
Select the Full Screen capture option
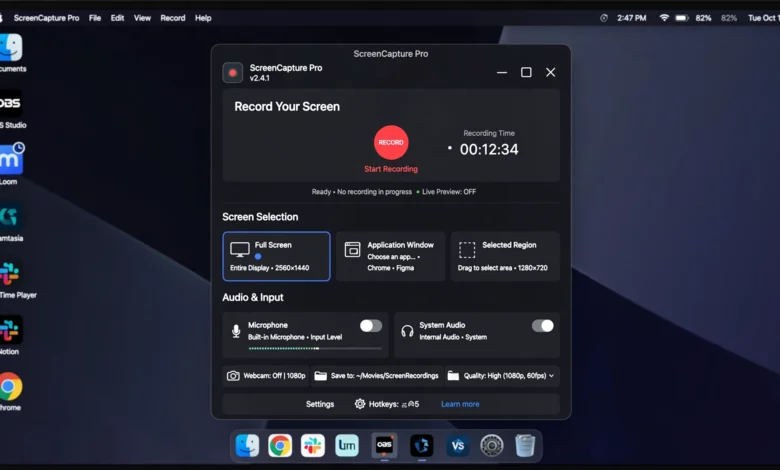click(x=276, y=256)
